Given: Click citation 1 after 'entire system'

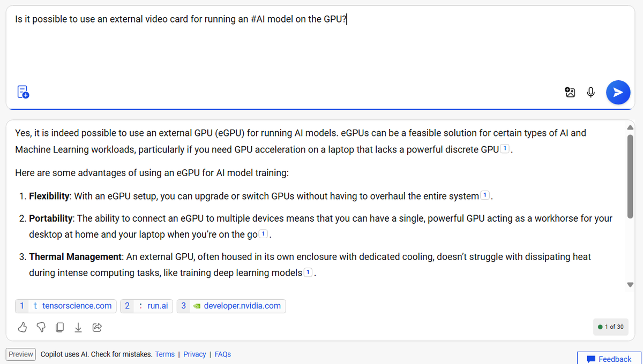Looking at the screenshot, I should [485, 196].
